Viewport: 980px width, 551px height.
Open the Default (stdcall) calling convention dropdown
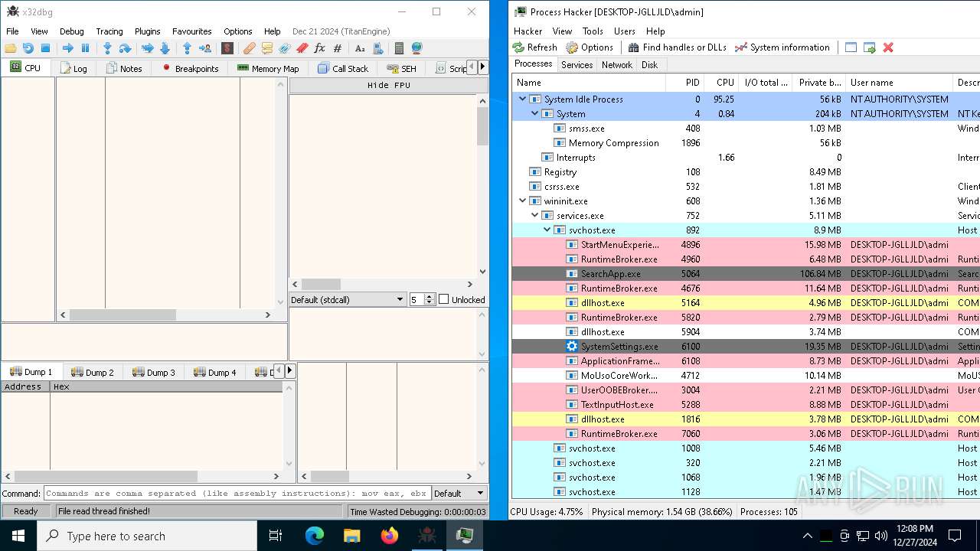coord(348,299)
